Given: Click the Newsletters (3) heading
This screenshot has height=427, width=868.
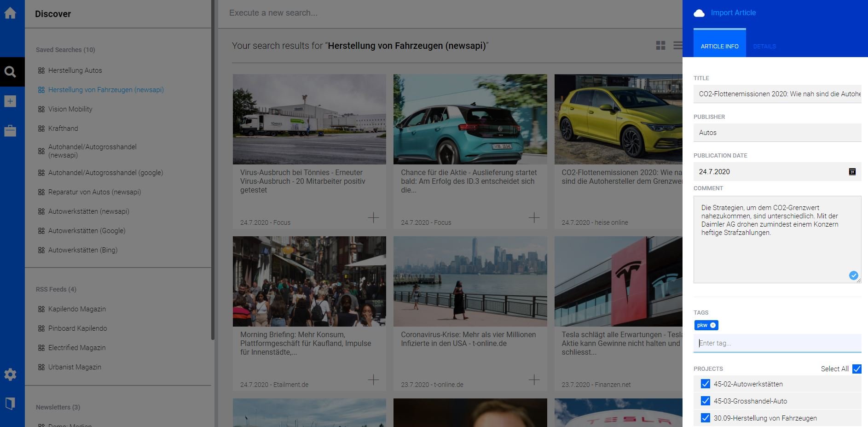Looking at the screenshot, I should coord(58,407).
